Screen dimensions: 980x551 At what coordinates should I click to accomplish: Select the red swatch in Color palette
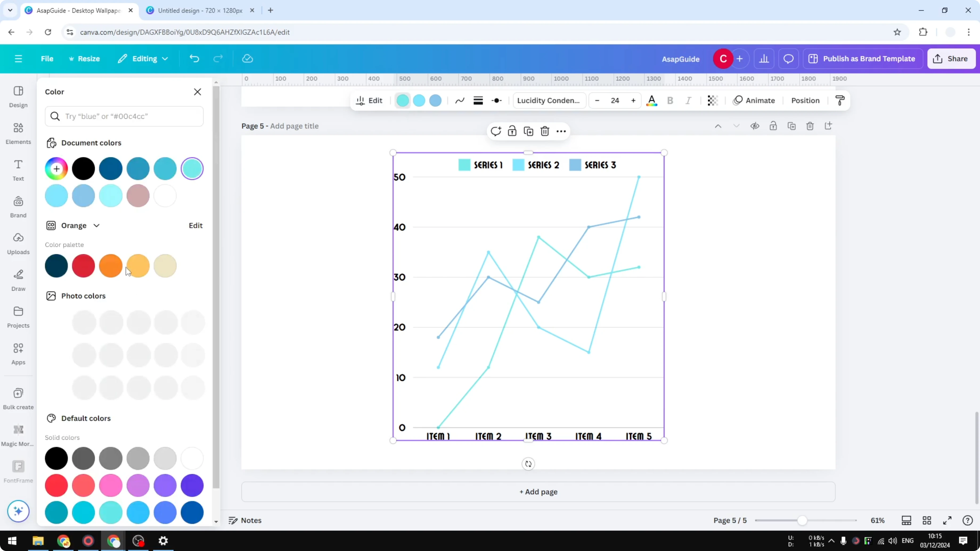click(83, 265)
